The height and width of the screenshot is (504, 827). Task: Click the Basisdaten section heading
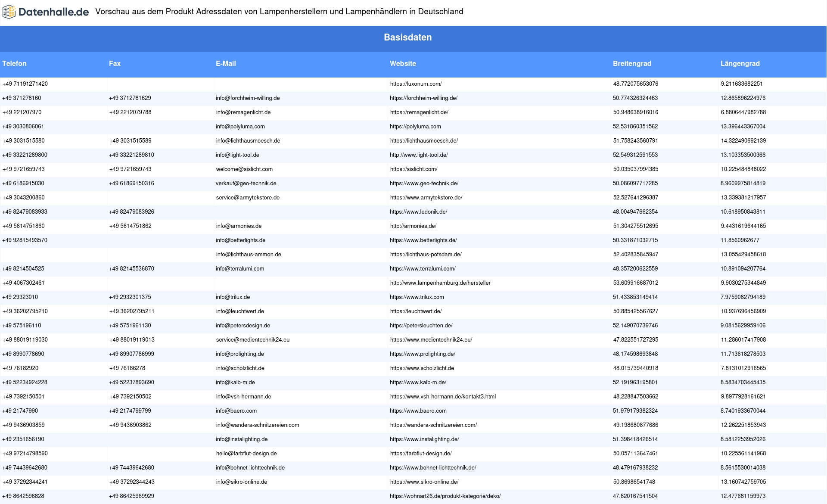click(407, 37)
